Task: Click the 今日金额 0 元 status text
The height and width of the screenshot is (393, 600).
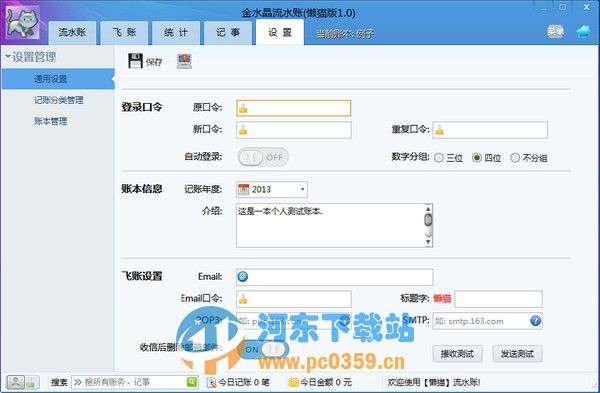Action: click(x=326, y=382)
